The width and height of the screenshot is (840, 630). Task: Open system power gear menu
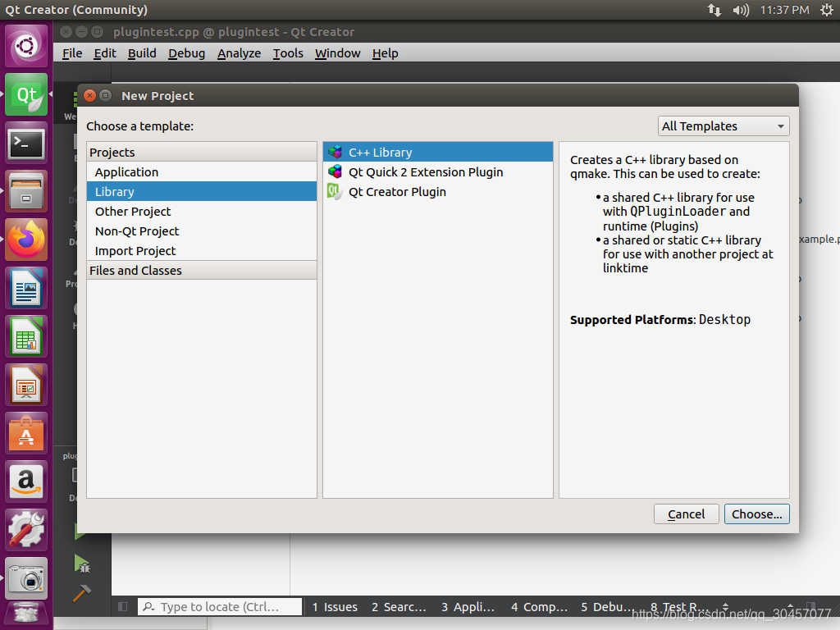click(827, 10)
